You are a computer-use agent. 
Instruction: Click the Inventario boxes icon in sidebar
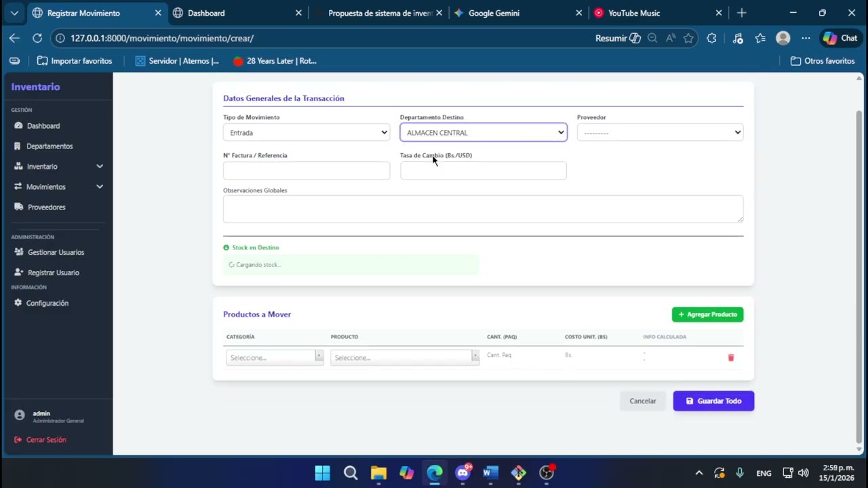pos(18,167)
